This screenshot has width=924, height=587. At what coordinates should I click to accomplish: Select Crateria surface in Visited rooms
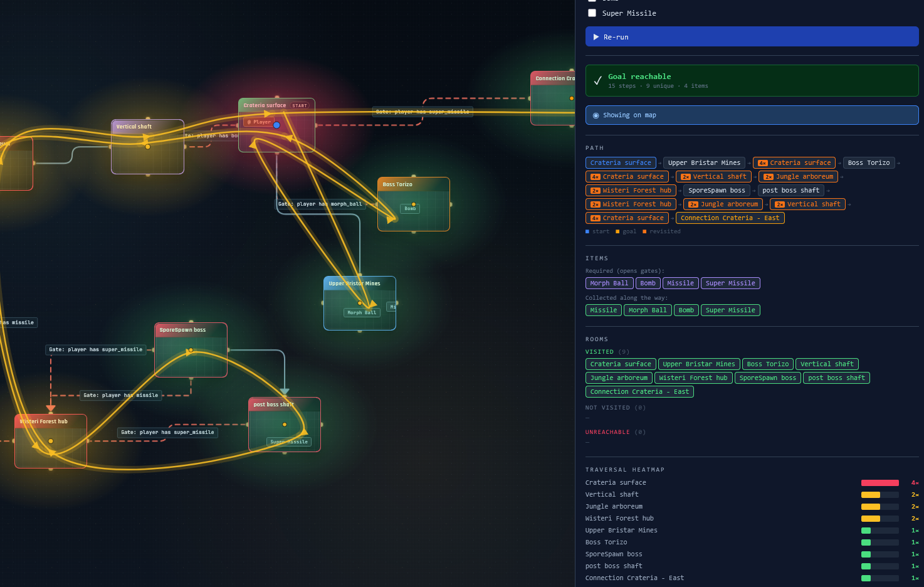pyautogui.click(x=621, y=364)
